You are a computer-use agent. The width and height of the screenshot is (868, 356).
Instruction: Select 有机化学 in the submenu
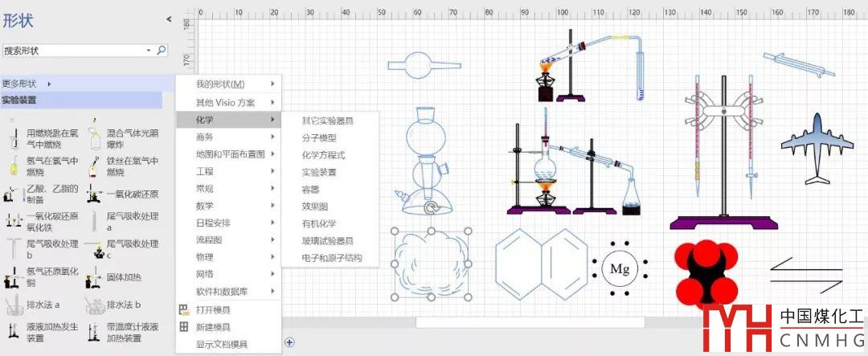[319, 223]
